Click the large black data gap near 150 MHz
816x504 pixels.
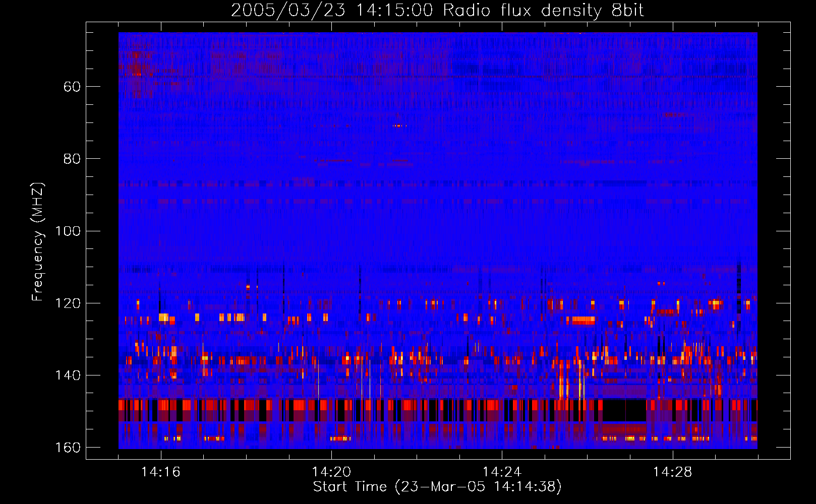tap(624, 410)
